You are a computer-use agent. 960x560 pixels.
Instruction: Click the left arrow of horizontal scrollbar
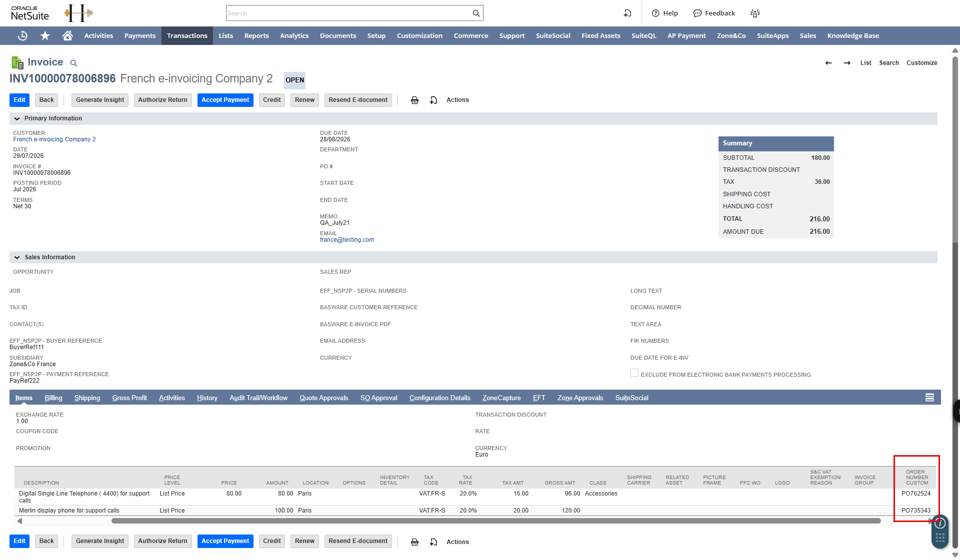point(19,521)
